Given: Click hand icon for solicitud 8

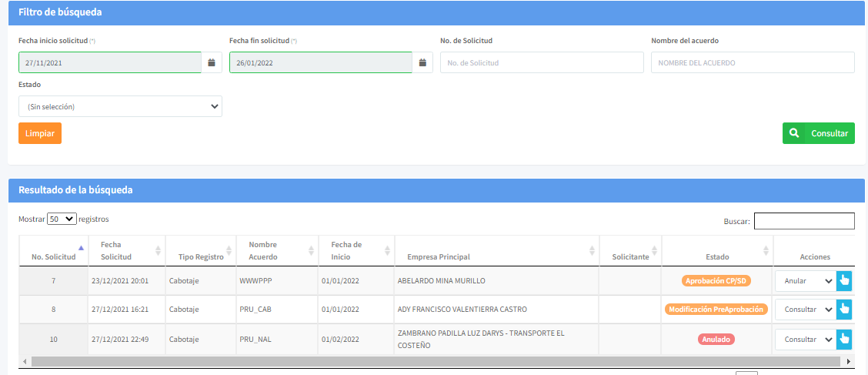Looking at the screenshot, I should tap(844, 310).
